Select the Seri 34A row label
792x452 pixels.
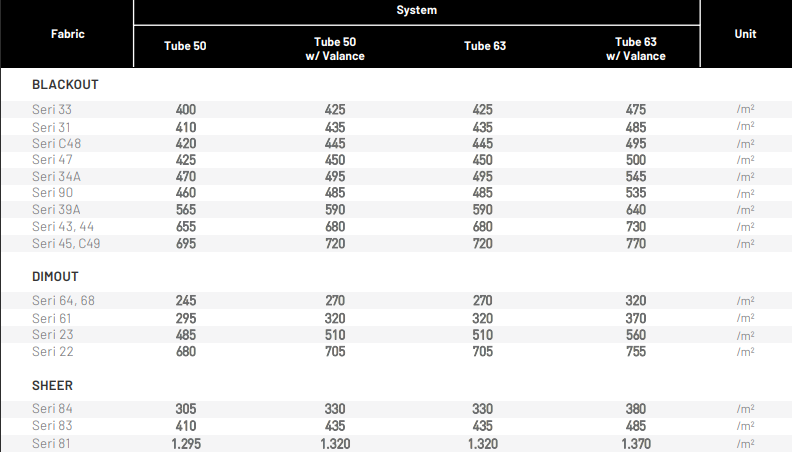coord(57,176)
